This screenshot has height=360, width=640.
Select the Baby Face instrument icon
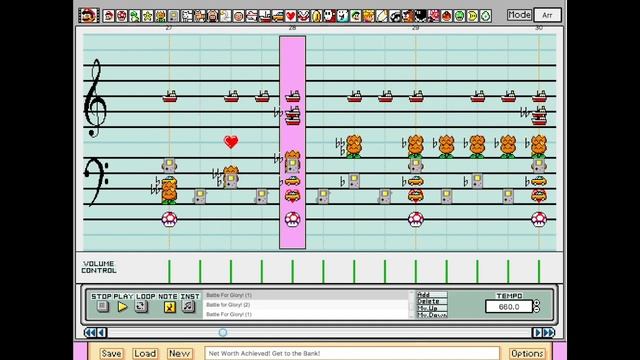click(239, 16)
